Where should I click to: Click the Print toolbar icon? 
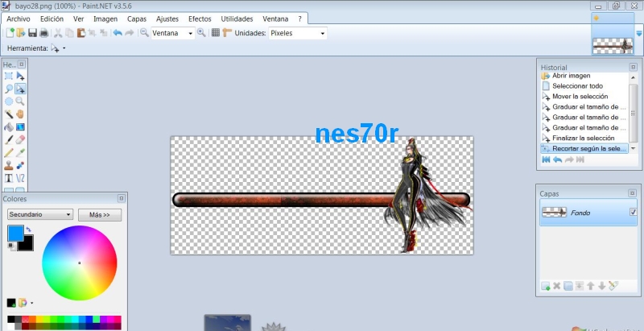pyautogui.click(x=44, y=33)
